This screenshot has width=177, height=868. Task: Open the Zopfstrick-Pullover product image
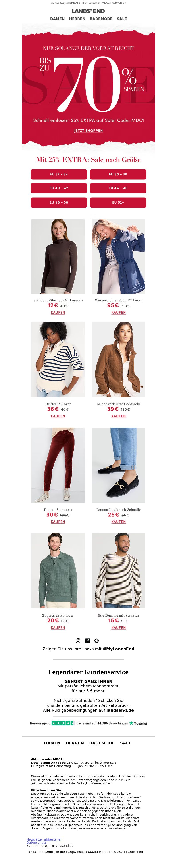(58, 570)
